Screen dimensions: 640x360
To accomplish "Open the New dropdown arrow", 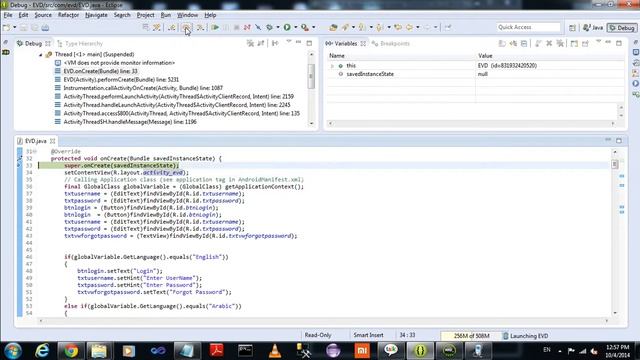I will [x=14, y=28].
